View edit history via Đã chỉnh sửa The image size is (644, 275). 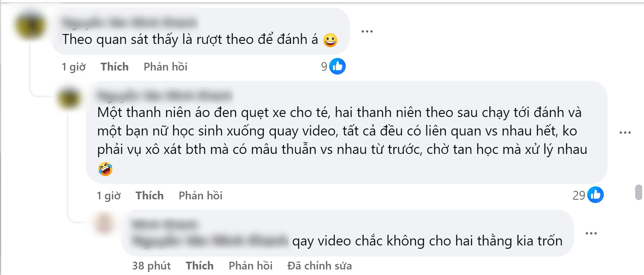320,266
